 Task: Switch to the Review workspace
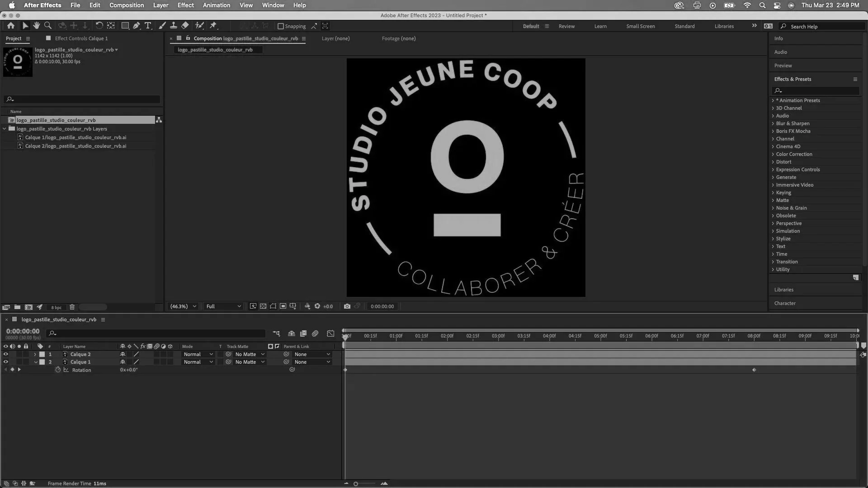click(566, 26)
